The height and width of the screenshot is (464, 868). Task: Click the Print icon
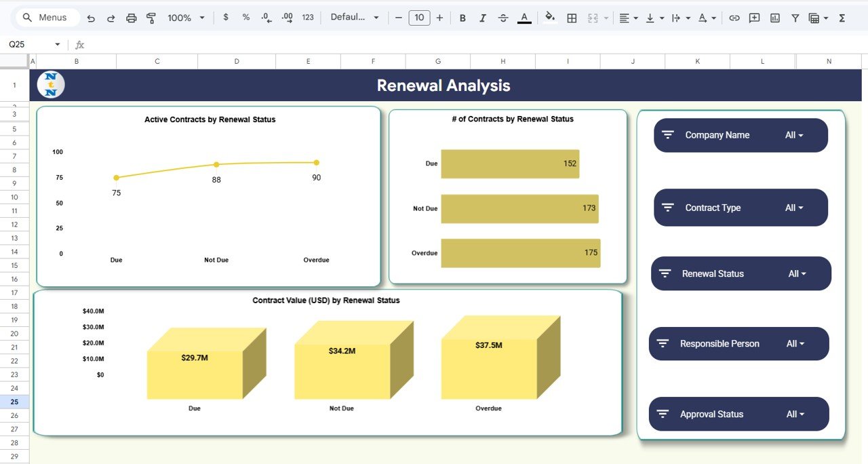click(131, 18)
